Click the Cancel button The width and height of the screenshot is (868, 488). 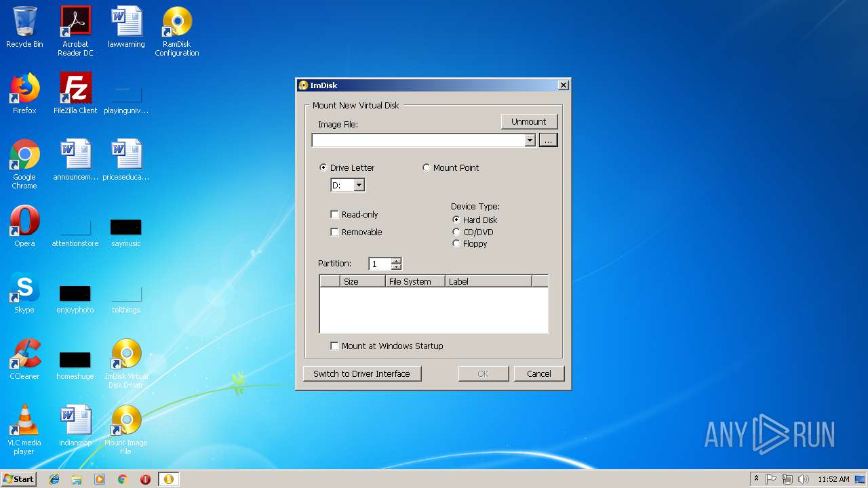click(x=539, y=373)
